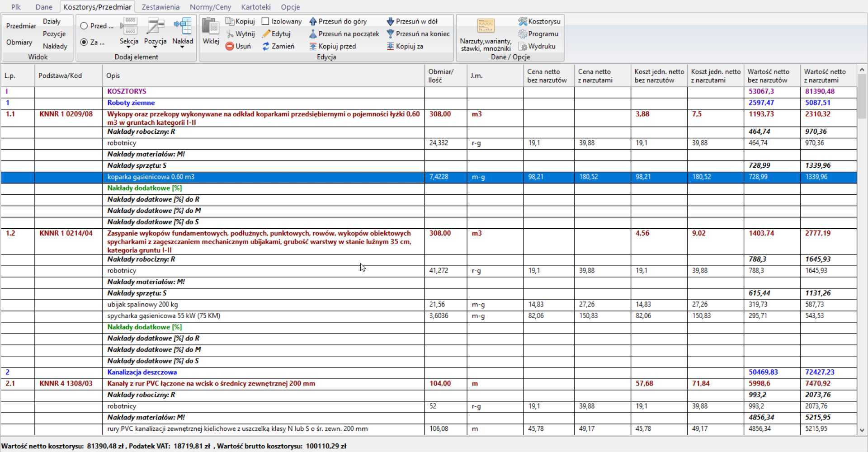Switch to the Normy/Ceny tab
868x452 pixels.
coord(210,7)
